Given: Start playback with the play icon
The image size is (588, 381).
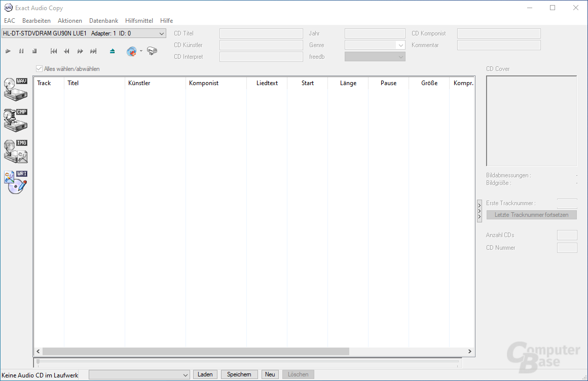Looking at the screenshot, I should point(8,51).
